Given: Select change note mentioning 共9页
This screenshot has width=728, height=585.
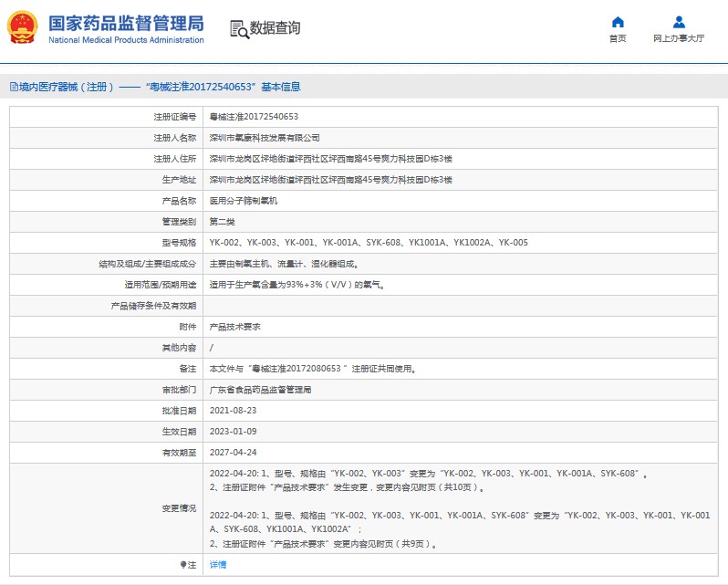Looking at the screenshot, I should click(x=324, y=544).
